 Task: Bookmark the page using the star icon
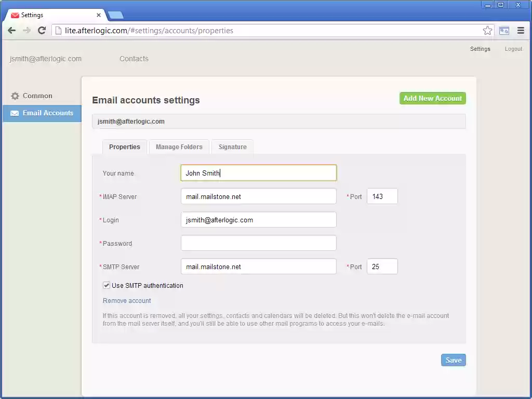point(487,30)
